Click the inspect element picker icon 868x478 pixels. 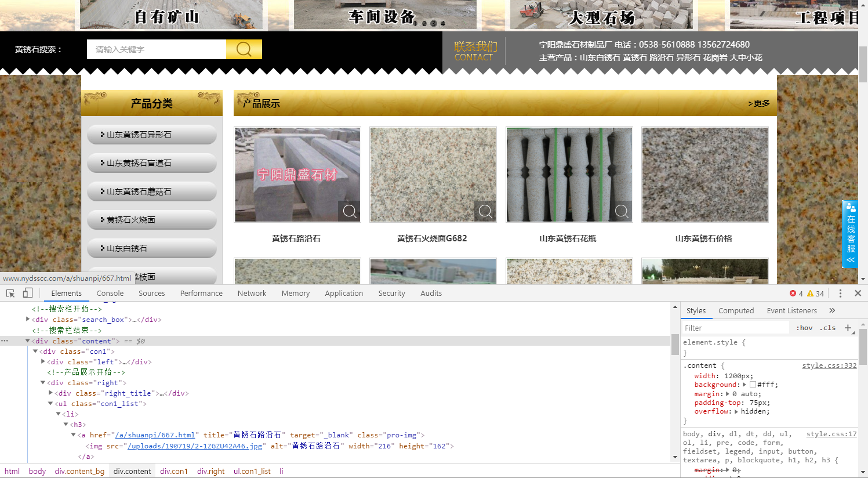pyautogui.click(x=10, y=294)
